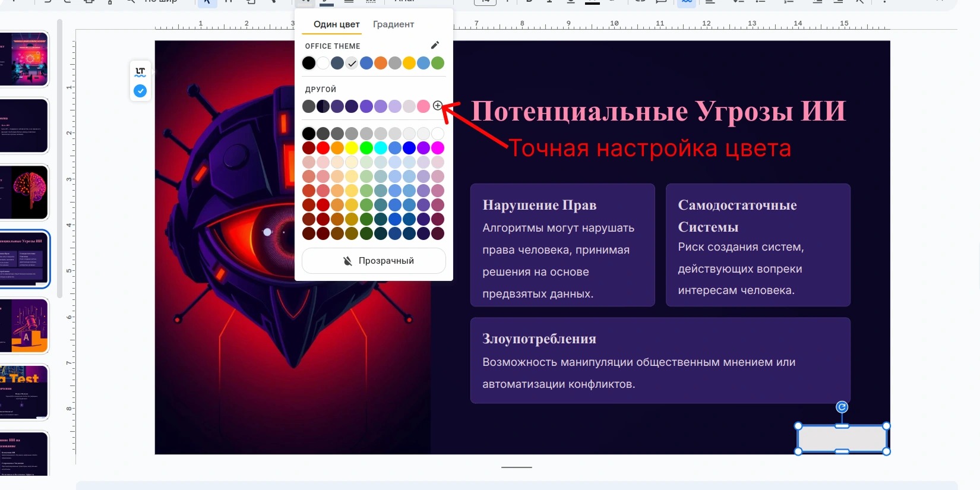Click the OFFICE THEME label
Image resolution: width=980 pixels, height=490 pixels.
point(333,46)
